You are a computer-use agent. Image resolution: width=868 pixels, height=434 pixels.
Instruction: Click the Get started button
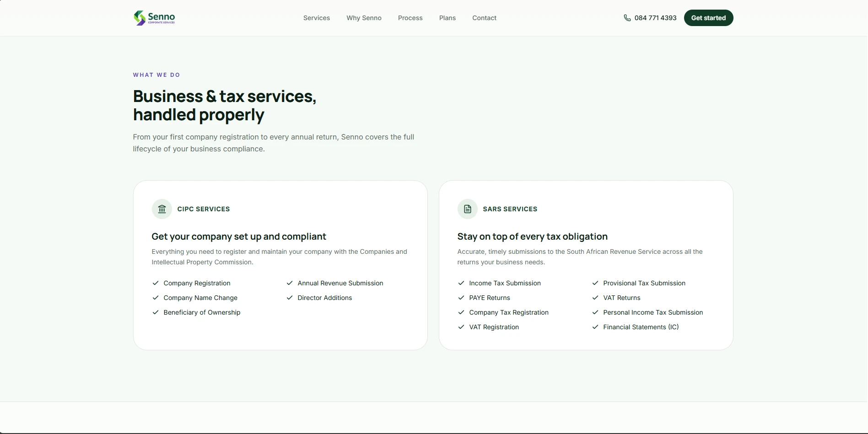[708, 18]
